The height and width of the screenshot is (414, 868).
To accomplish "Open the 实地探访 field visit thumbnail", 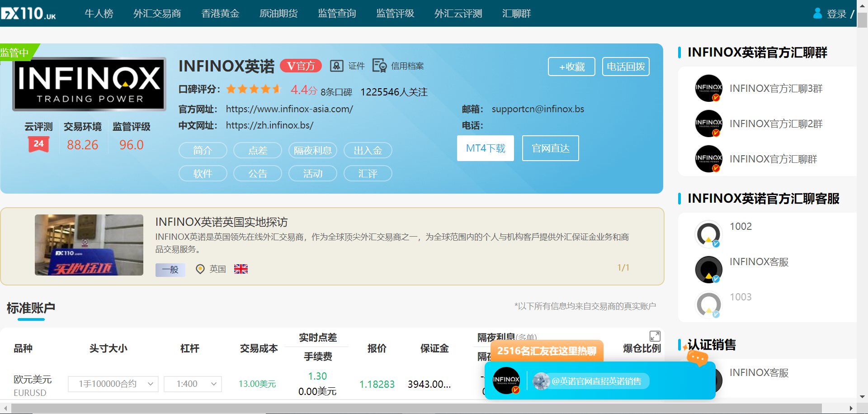I will coord(89,245).
